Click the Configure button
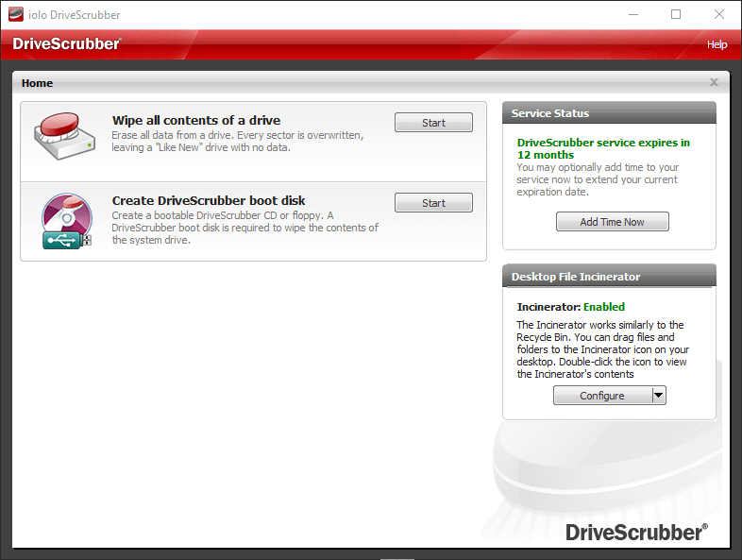The image size is (742, 560). (602, 396)
